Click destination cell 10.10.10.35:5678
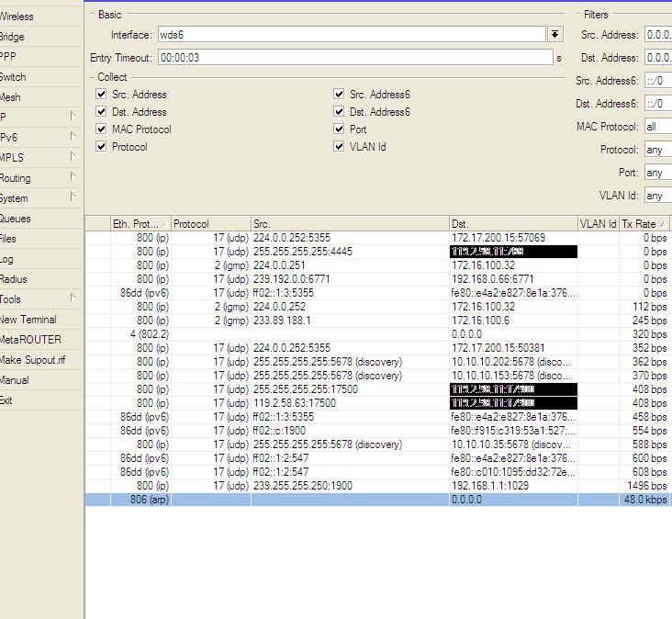This screenshot has height=619, width=672. (x=513, y=445)
